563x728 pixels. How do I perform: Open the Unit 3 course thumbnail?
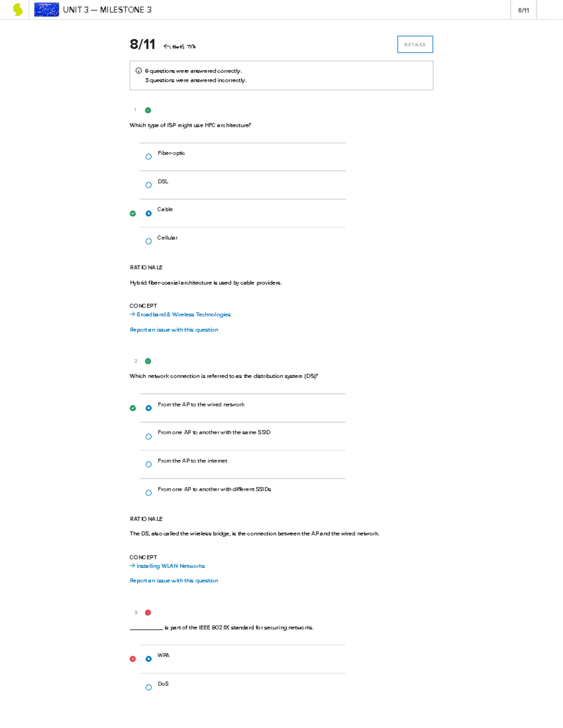tap(46, 10)
